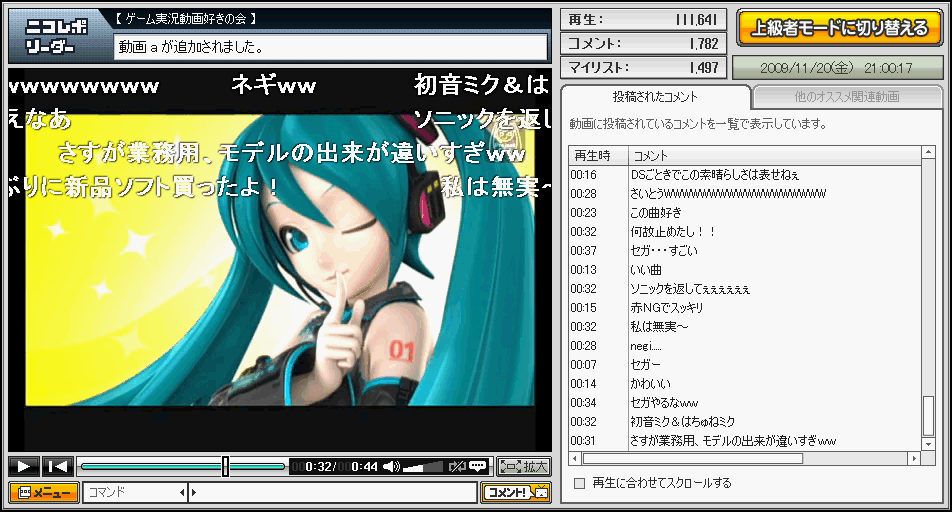The height and width of the screenshot is (512, 952).
Task: Click the comment text input field
Action: 334,493
